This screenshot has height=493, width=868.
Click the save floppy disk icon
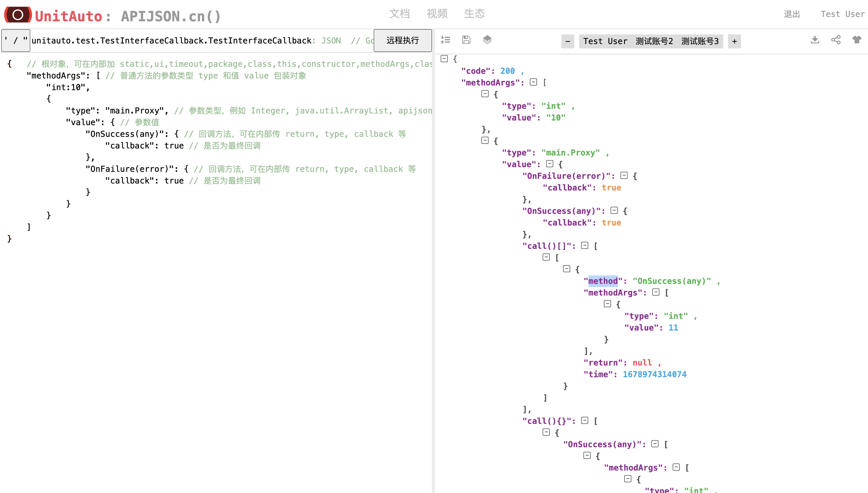pyautogui.click(x=466, y=40)
